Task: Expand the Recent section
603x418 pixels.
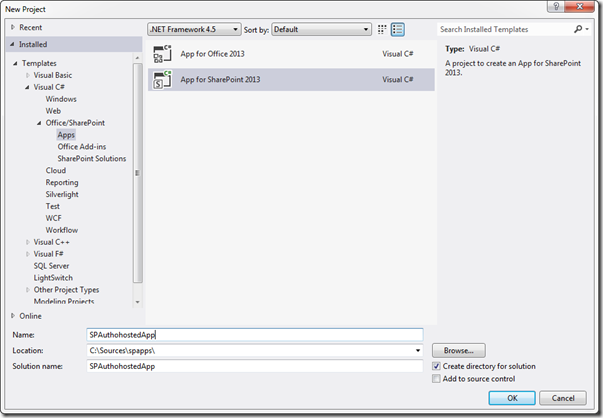Action: tap(13, 27)
